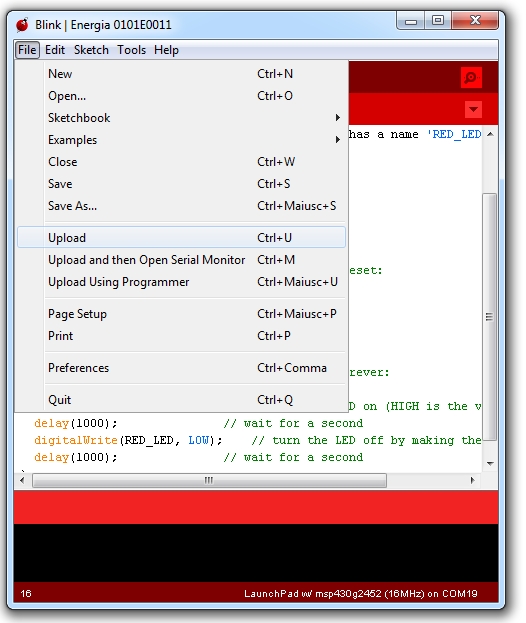Minimize the Energia window
Image resolution: width=526 pixels, height=623 pixels.
pos(411,21)
